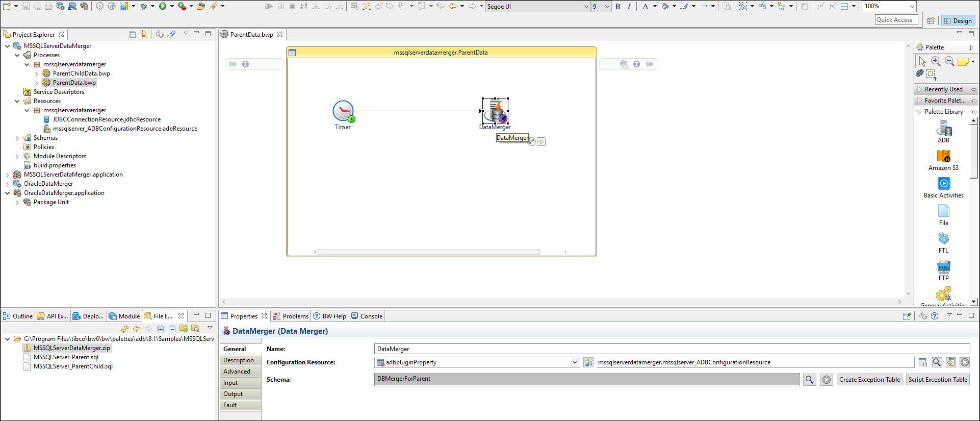Screen dimensions: 980x421
Task: Expand the Recently Used palette section
Action: [943, 89]
